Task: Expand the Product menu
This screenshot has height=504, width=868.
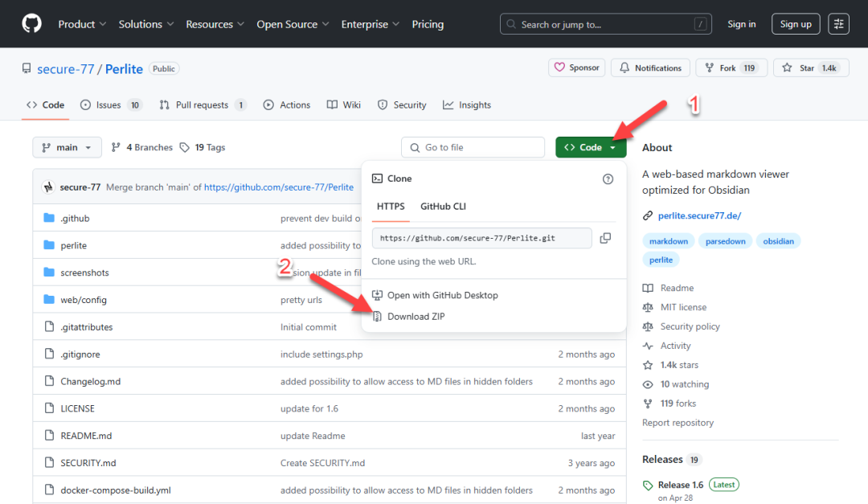Action: click(83, 24)
